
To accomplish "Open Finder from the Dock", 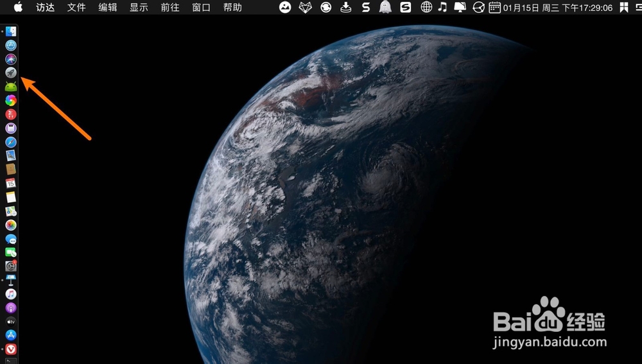I will click(x=11, y=31).
